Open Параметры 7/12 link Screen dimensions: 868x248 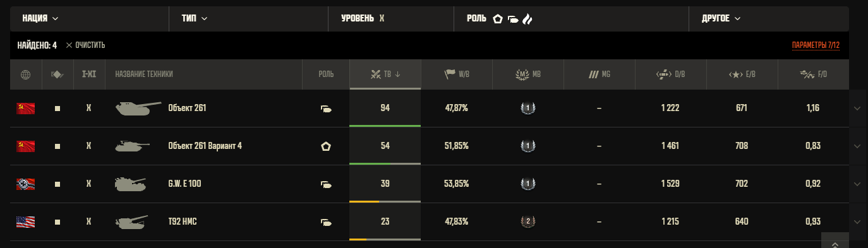(x=816, y=45)
